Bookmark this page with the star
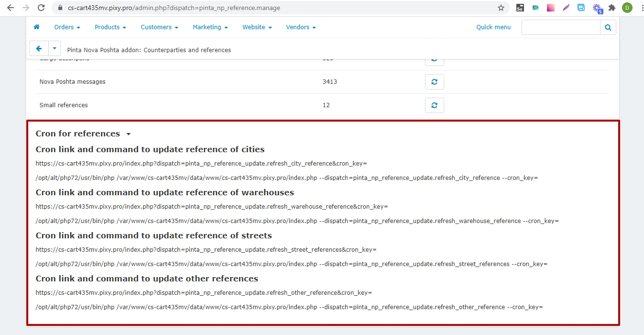Screen dimensions: 644x335 pos(501,8)
